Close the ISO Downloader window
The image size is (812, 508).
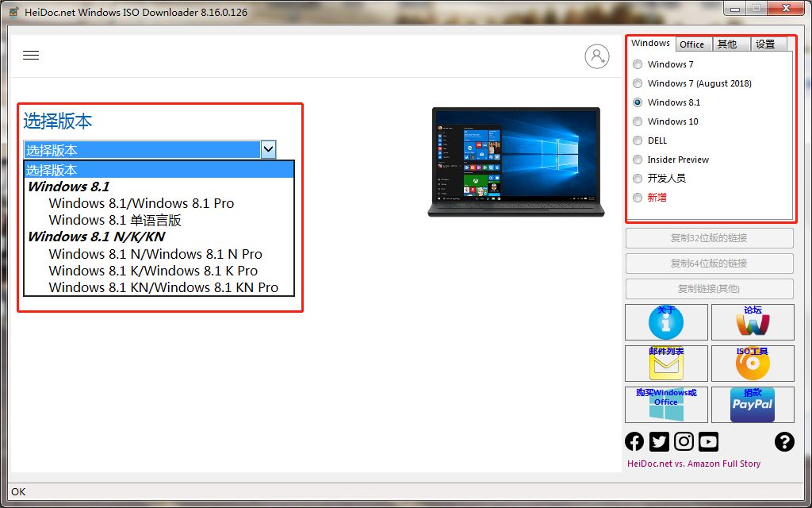click(786, 8)
